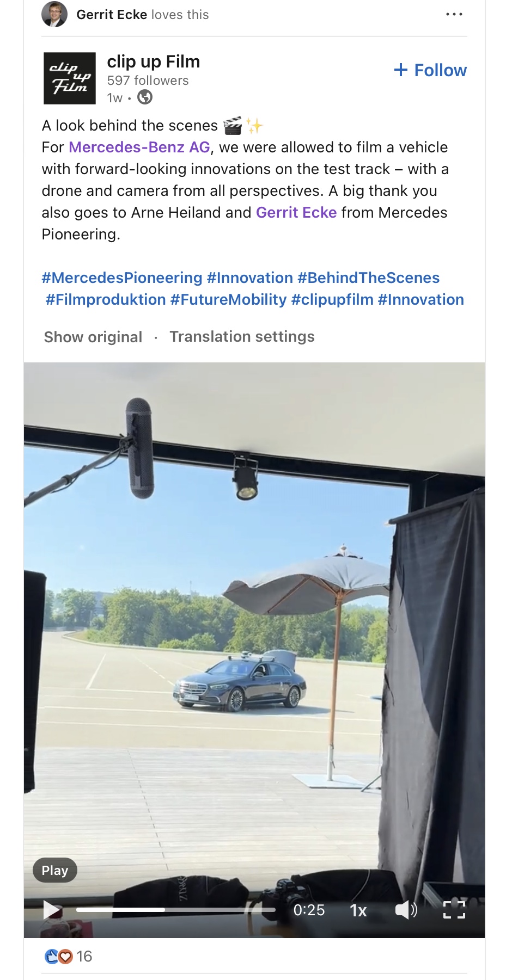Click the #FutureMobility hashtag
This screenshot has height=980, width=506.
click(228, 300)
